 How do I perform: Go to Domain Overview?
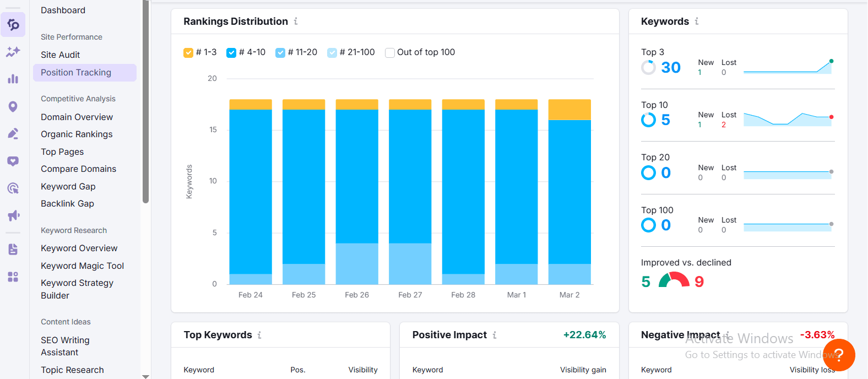pos(77,117)
